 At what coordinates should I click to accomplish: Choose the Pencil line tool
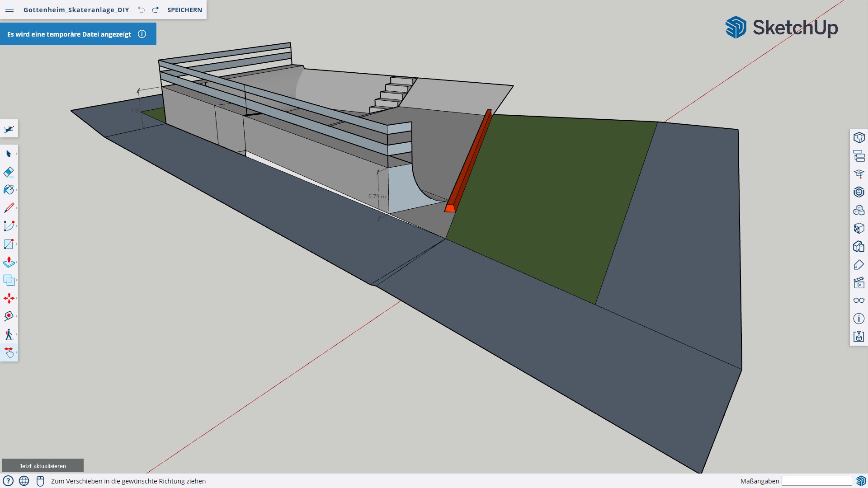(x=9, y=208)
